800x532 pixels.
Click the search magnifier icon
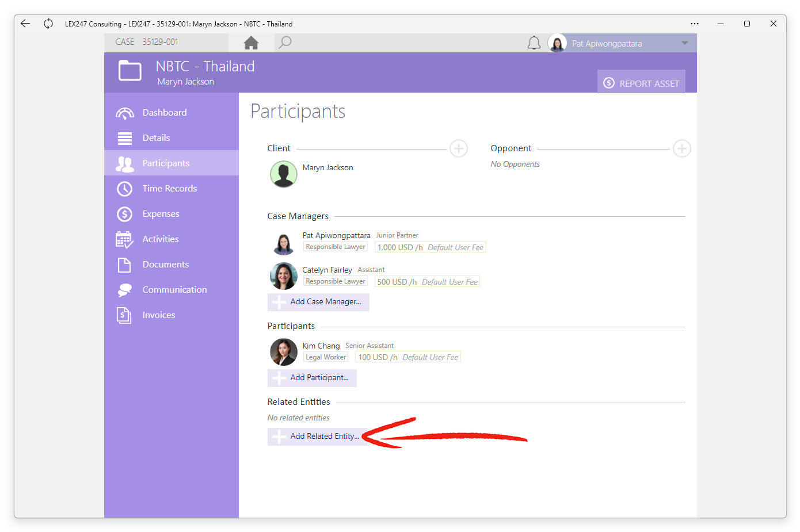(x=285, y=43)
